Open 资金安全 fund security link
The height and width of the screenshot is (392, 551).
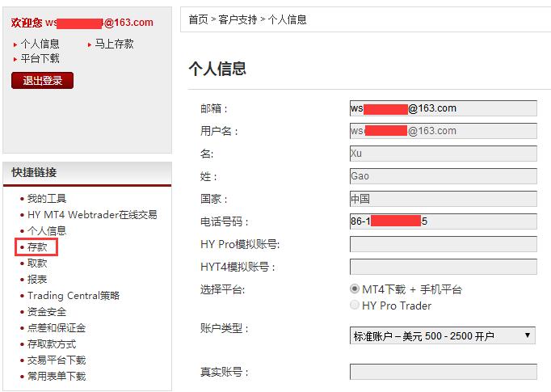coord(47,312)
